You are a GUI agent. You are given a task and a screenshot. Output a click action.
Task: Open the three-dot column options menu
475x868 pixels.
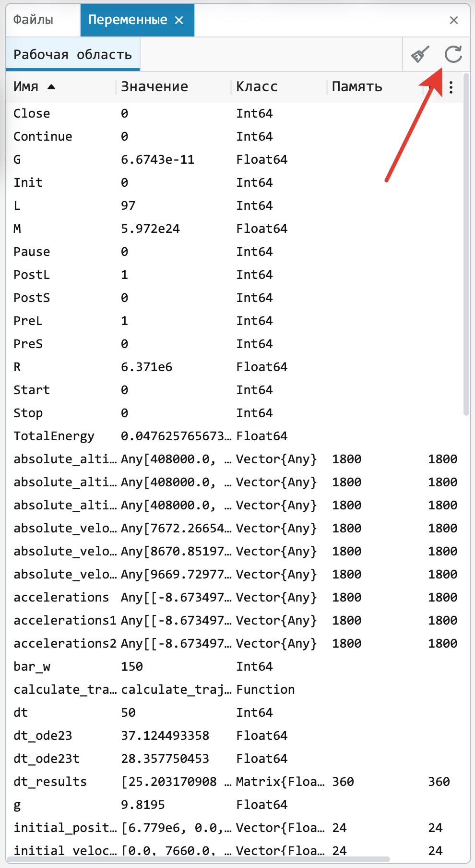pos(451,87)
